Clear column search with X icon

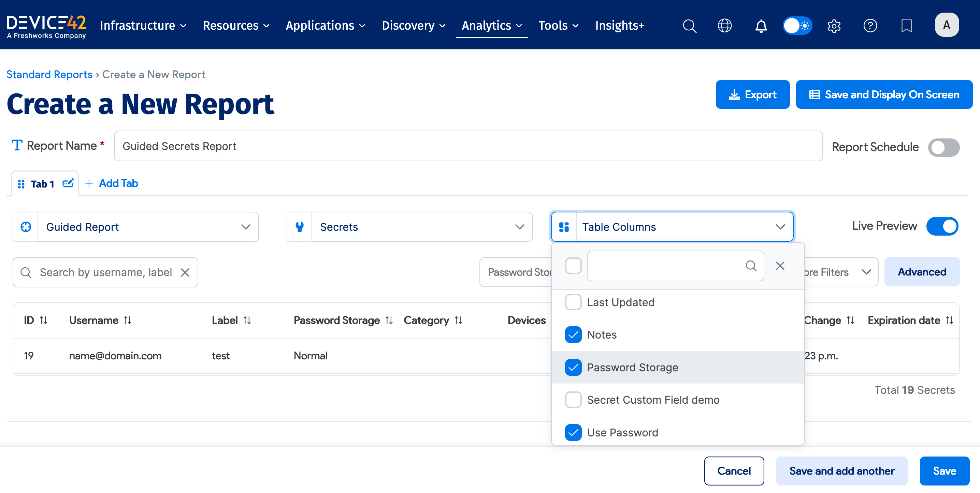(780, 266)
